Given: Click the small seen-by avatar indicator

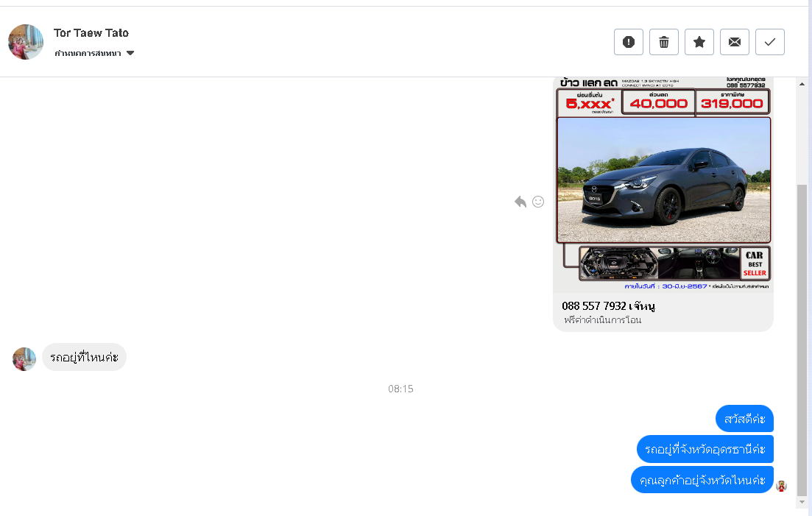Looking at the screenshot, I should (x=781, y=486).
